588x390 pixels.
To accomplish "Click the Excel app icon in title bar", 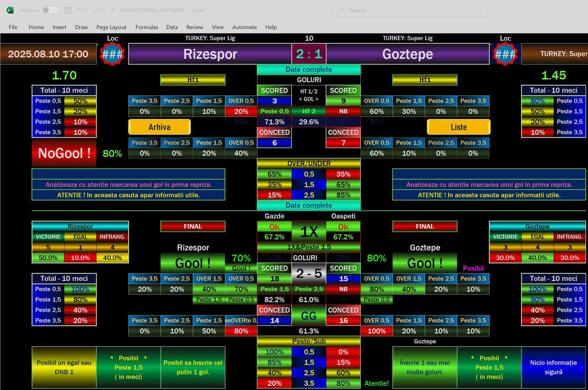I will point(10,10).
